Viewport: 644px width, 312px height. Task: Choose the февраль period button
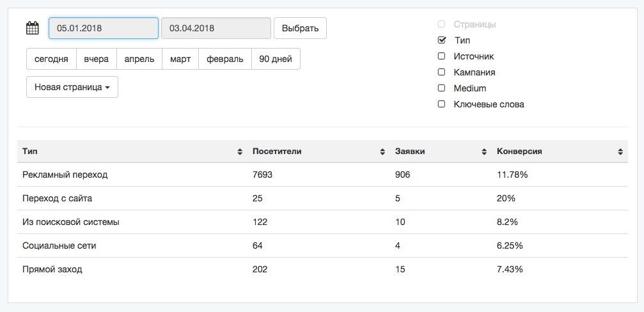pos(225,59)
